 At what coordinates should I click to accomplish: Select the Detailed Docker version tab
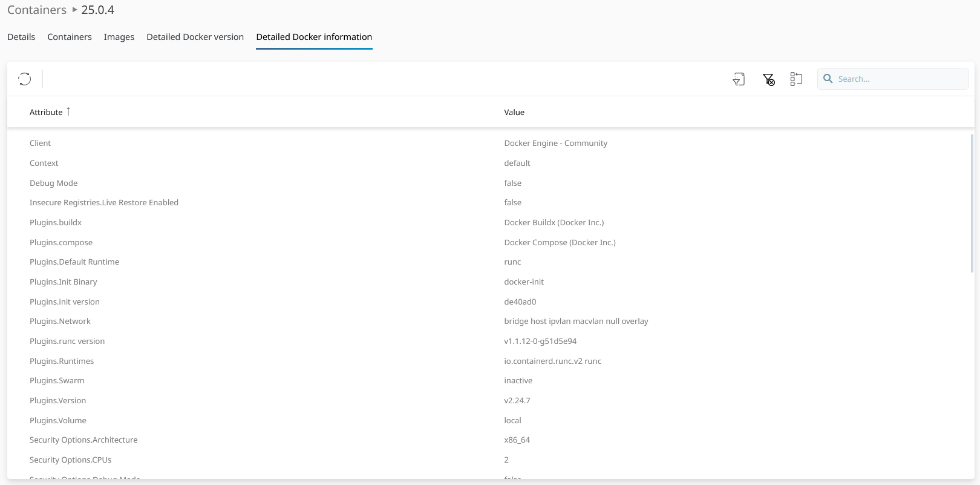point(195,37)
